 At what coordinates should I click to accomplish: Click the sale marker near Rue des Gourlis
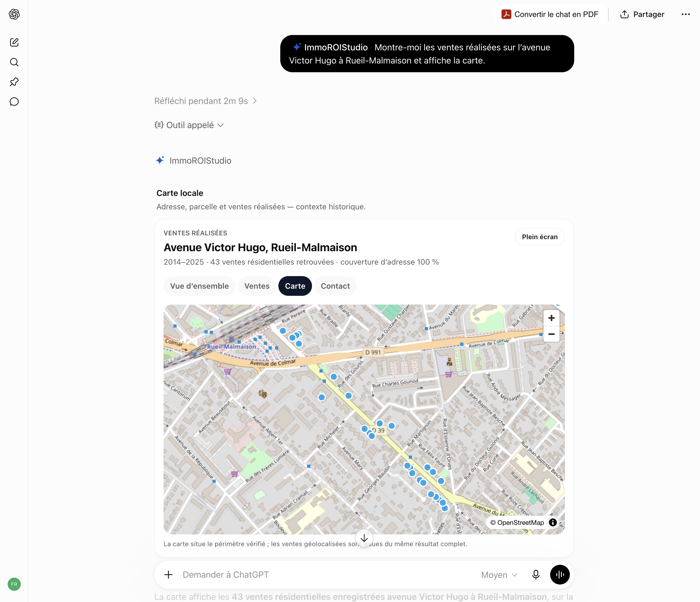click(334, 377)
